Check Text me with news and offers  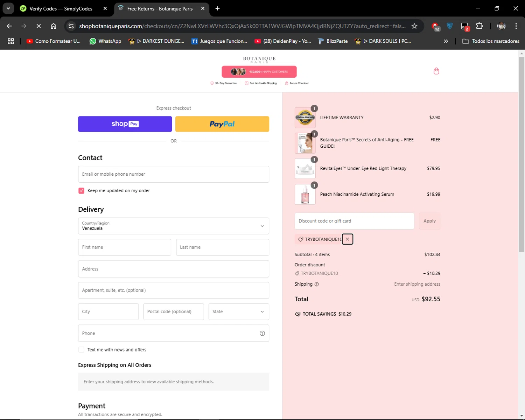tap(81, 350)
